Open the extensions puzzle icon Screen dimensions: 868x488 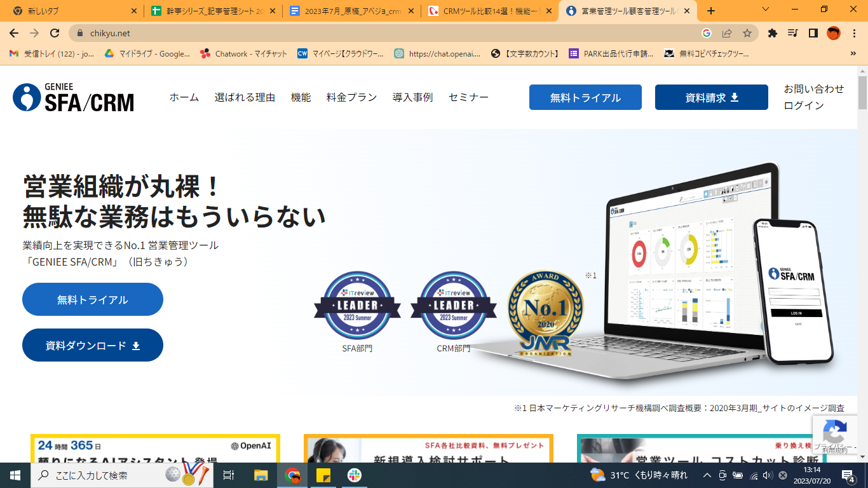tap(773, 34)
